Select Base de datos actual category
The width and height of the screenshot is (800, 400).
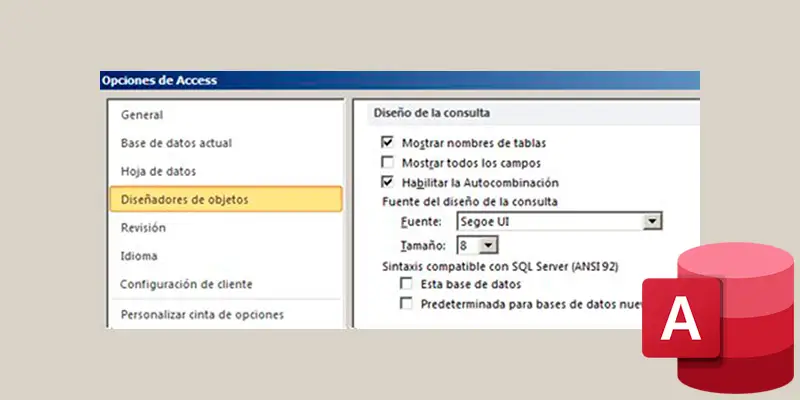(176, 143)
